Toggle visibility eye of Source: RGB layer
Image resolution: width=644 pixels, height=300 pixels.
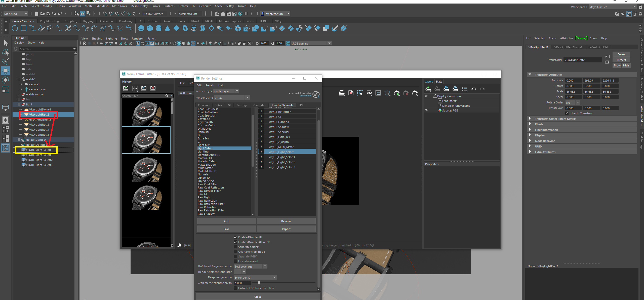tap(426, 110)
